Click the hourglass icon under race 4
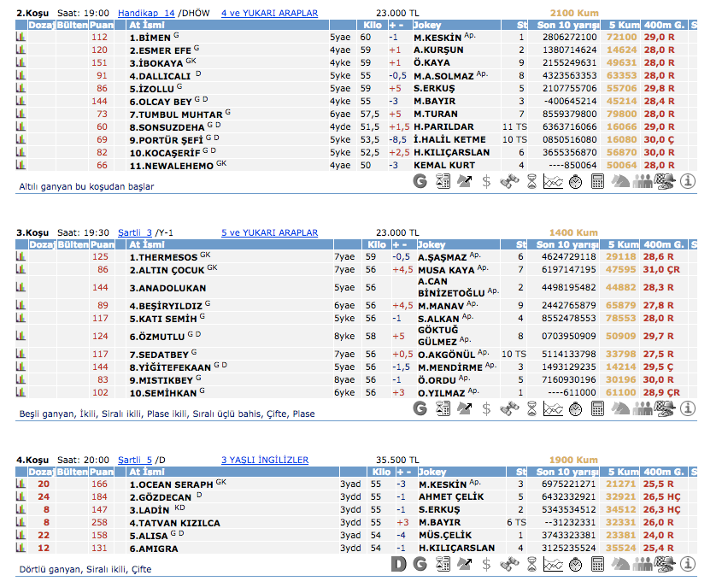Screen dimensions: 728x587 [531, 564]
